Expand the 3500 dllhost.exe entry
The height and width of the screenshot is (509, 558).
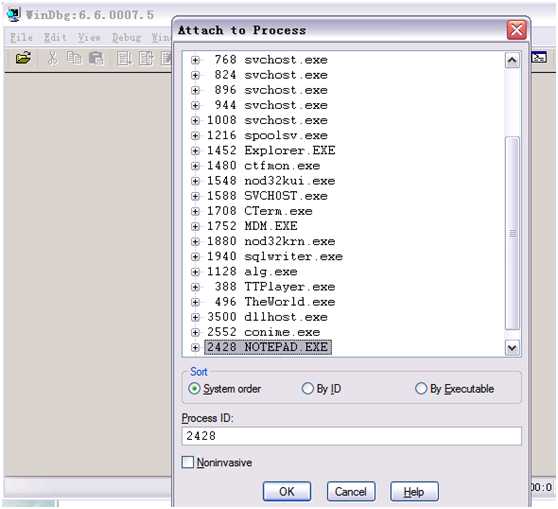tap(195, 317)
